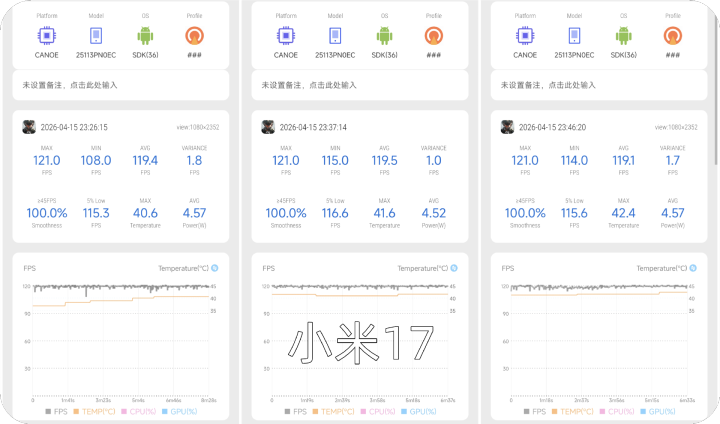720x424 pixels.
Task: Click the CANOE platform chip icon in the 23:26:15 report
Action: 47,35
